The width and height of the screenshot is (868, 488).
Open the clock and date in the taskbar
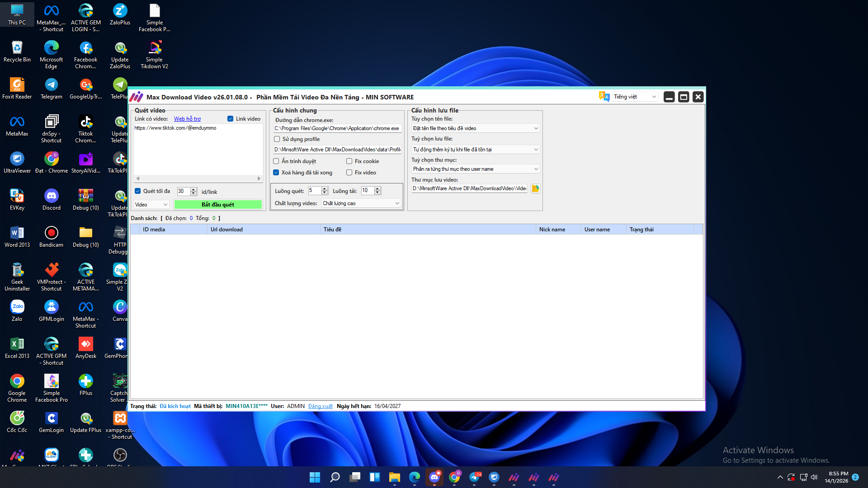pos(836,477)
